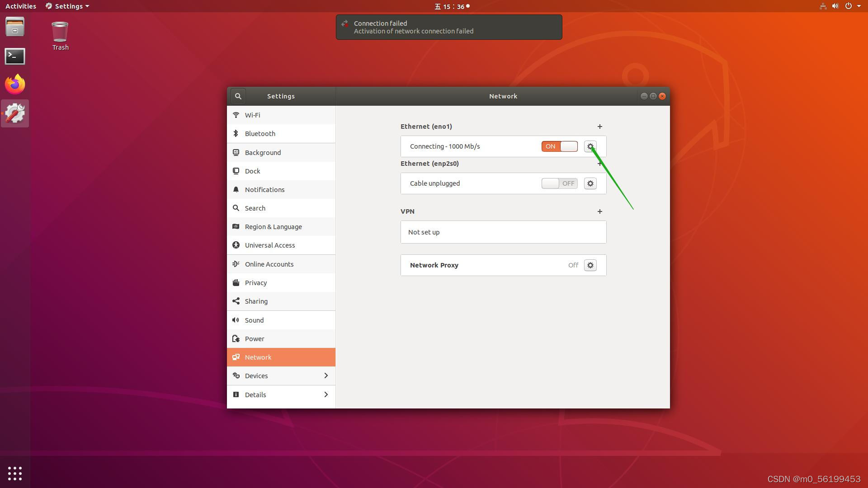Open Terminal from the dock
The image size is (868, 488).
point(15,56)
